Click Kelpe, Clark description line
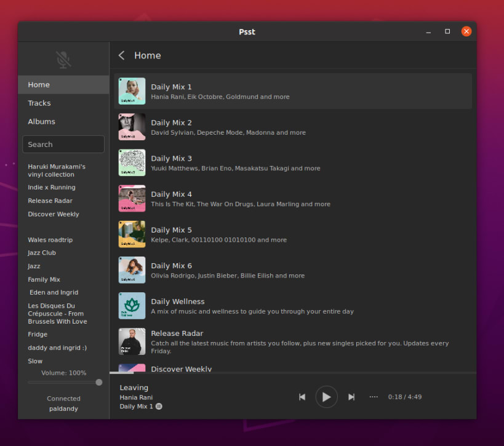This screenshot has height=446, width=504. point(218,240)
